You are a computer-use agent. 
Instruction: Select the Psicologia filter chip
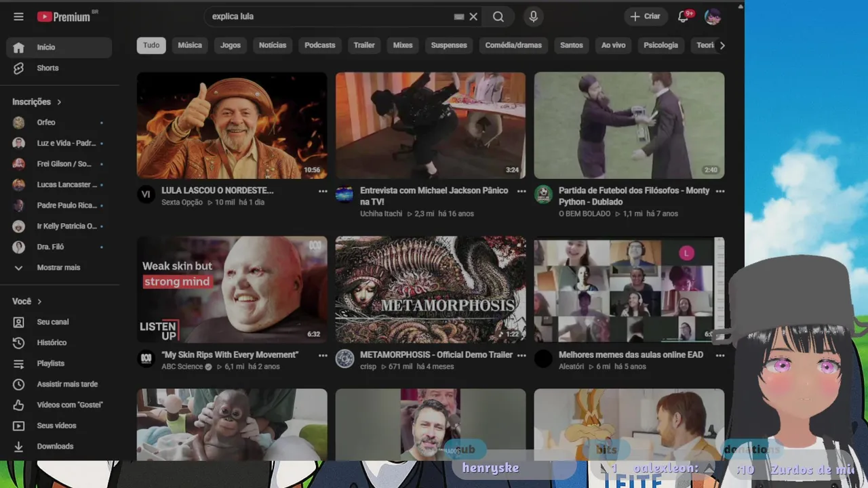661,45
